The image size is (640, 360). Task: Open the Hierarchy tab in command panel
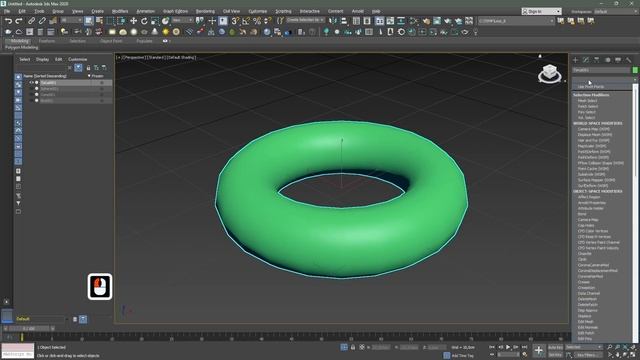point(597,60)
